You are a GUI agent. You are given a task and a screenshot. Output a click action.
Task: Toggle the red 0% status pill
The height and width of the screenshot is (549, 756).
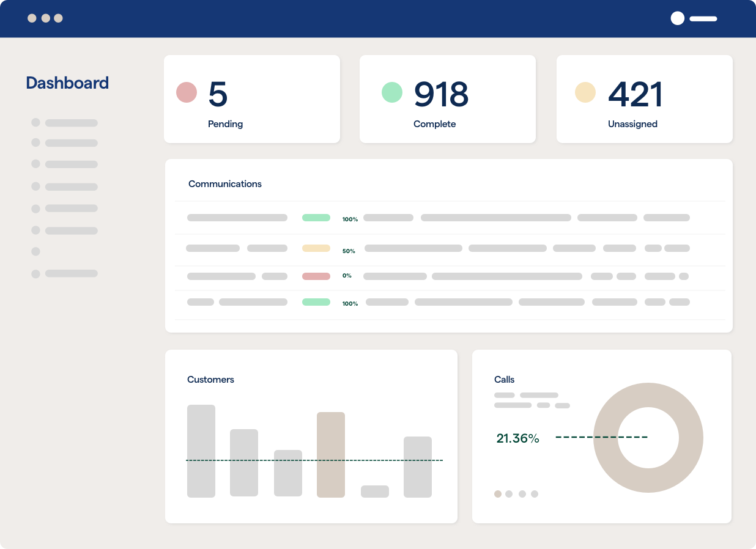coord(316,276)
